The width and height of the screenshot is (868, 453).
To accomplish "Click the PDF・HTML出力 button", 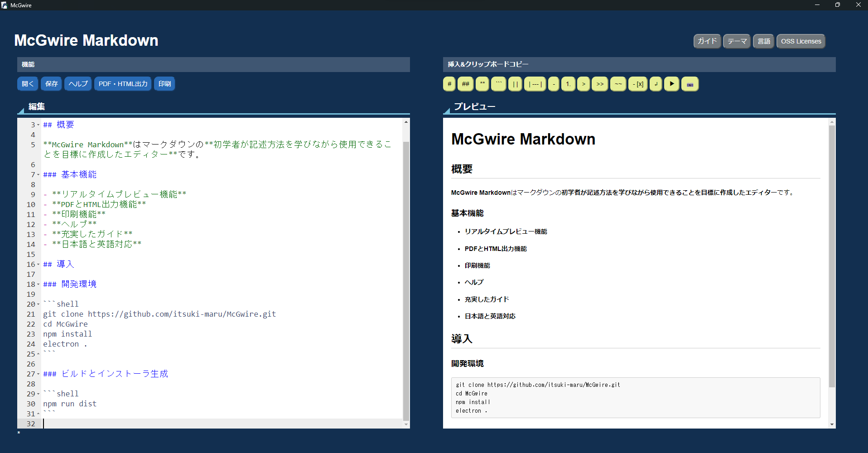I will [122, 83].
